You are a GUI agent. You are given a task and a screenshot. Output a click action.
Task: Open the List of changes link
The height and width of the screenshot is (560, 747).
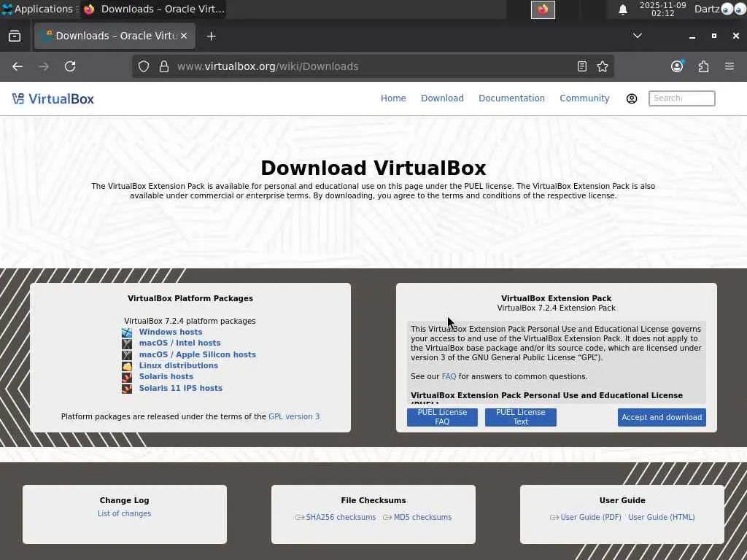[124, 513]
